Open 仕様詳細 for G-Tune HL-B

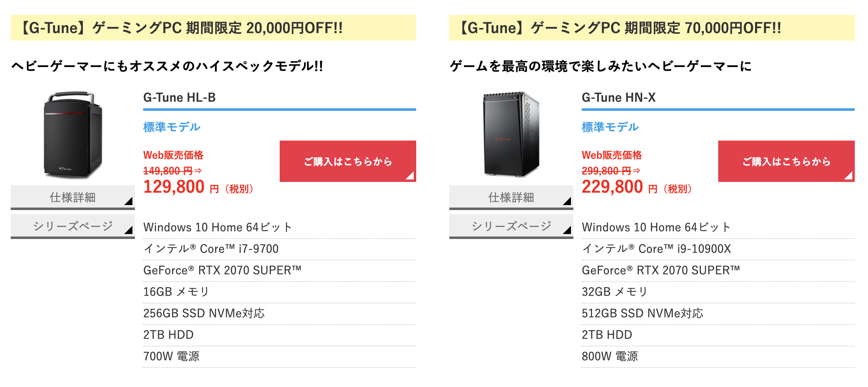(73, 197)
